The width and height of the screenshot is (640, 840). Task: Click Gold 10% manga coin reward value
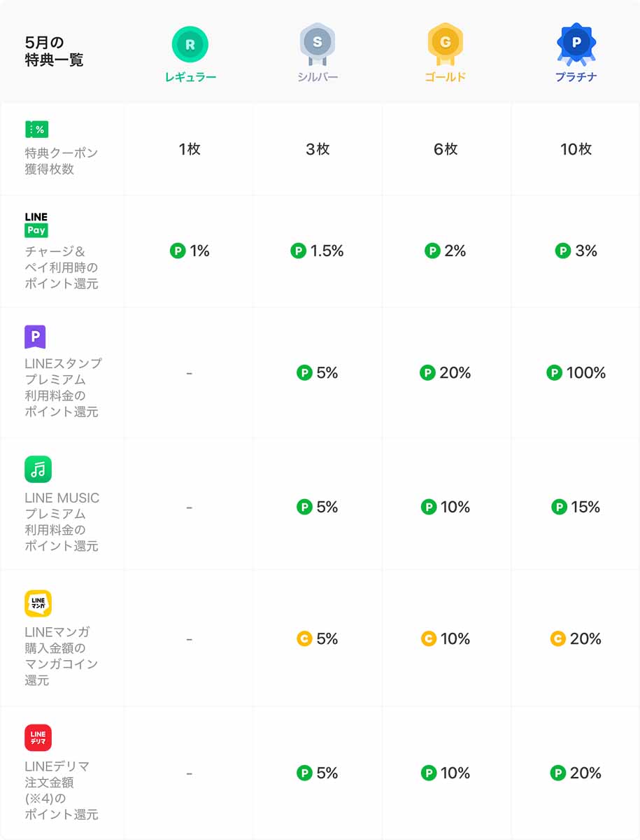pos(446,638)
